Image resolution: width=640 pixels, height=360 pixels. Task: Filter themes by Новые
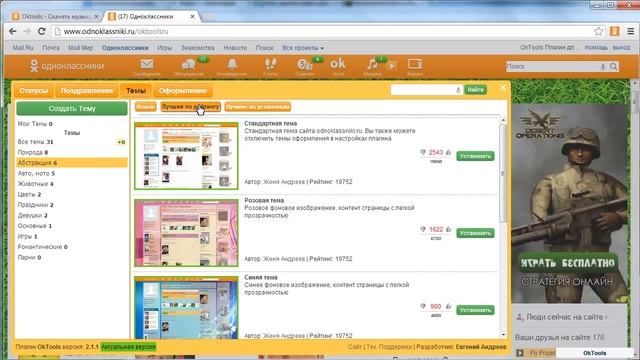146,107
